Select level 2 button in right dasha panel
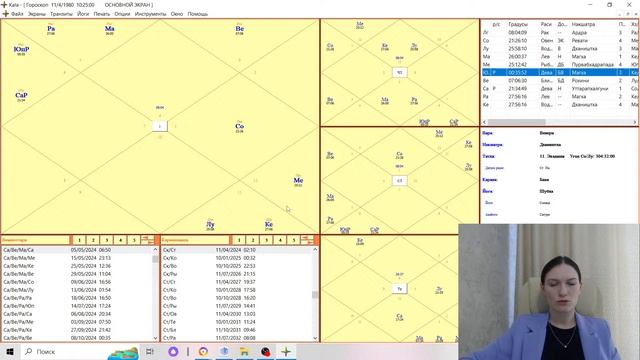This screenshot has height=360, width=640. [x=253, y=240]
